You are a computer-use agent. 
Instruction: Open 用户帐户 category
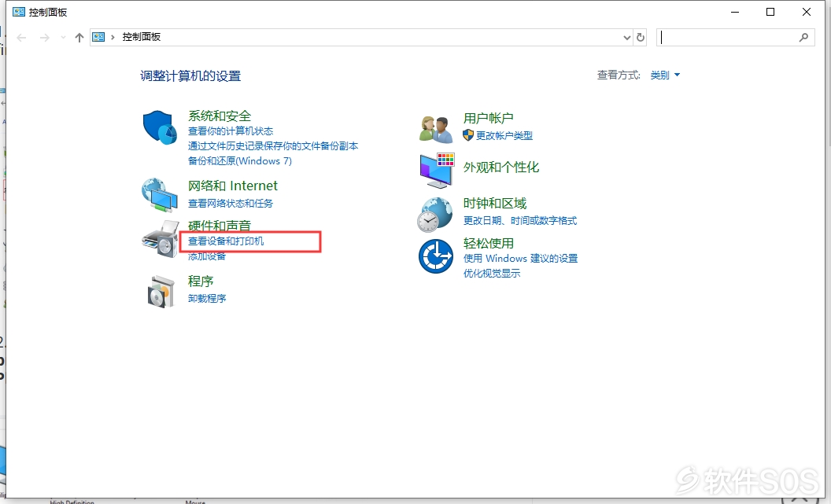click(x=489, y=119)
